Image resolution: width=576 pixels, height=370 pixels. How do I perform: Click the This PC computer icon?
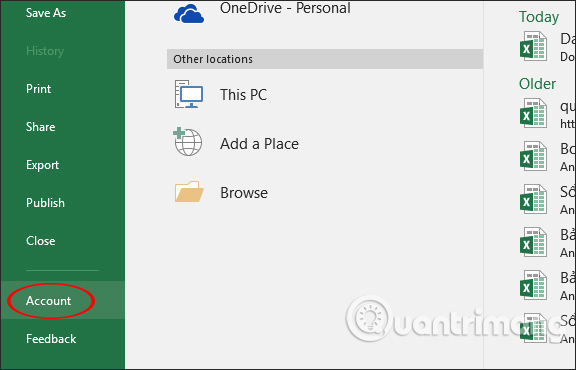coord(188,94)
